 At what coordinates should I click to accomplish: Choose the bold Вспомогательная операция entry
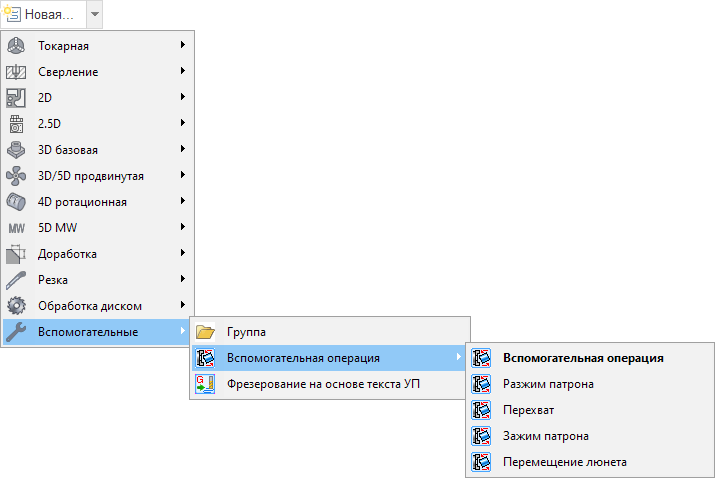click(583, 358)
